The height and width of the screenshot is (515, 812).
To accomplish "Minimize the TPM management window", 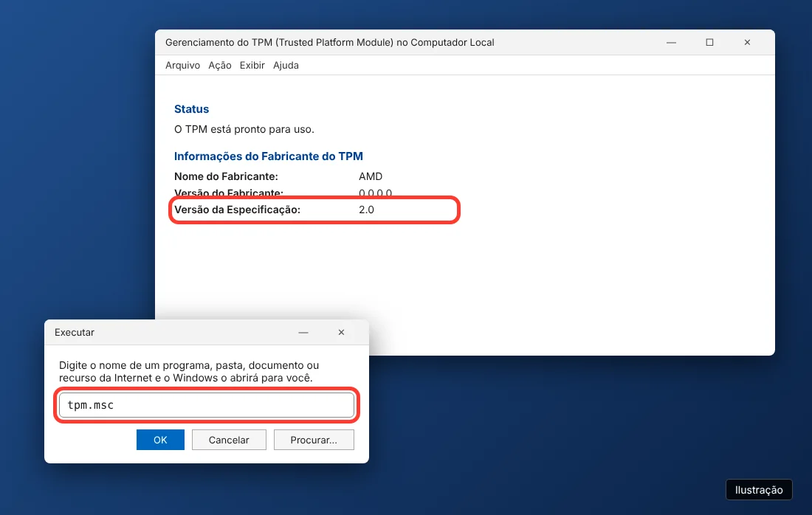I will click(x=671, y=43).
